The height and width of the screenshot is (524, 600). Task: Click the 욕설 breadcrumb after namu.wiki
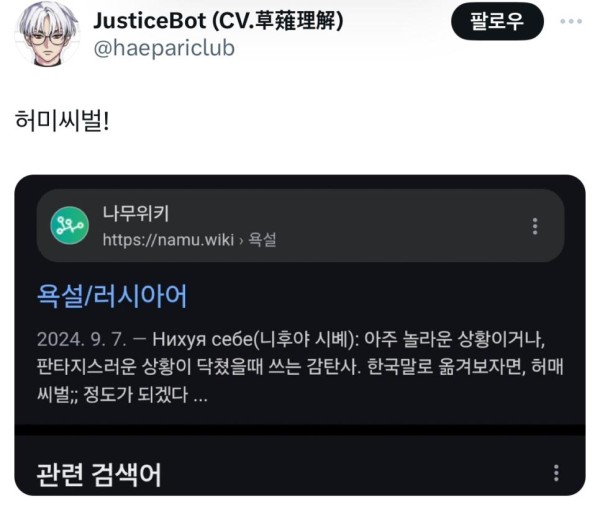[x=262, y=240]
